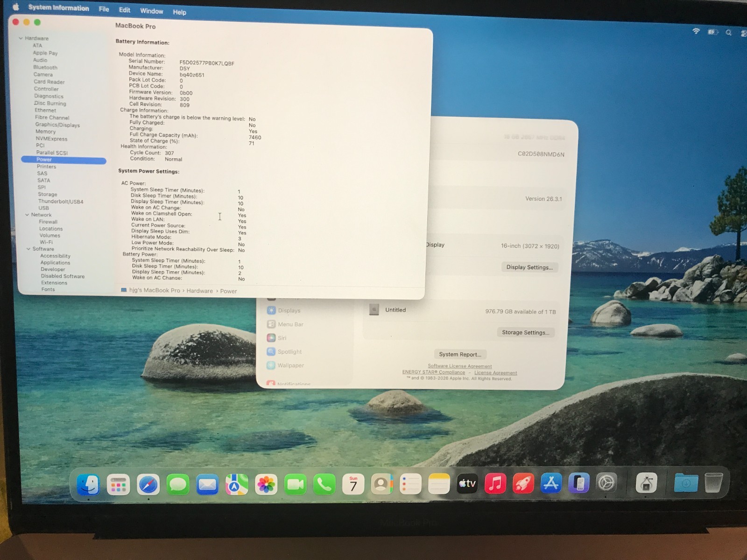747x560 pixels.
Task: Click the Untitled disk icon in About window
Action: point(374,309)
